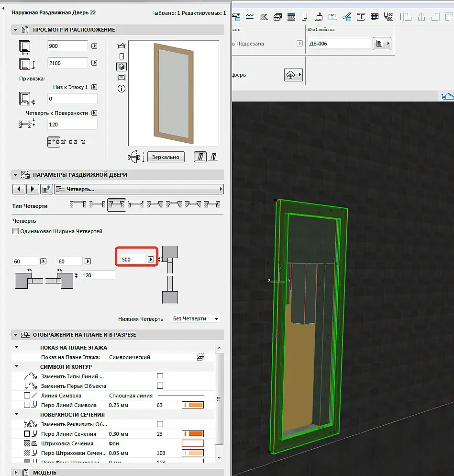Pick the seventh Тип Четверти reveal shape
Viewport: 454px width, 476px height.
click(193, 204)
